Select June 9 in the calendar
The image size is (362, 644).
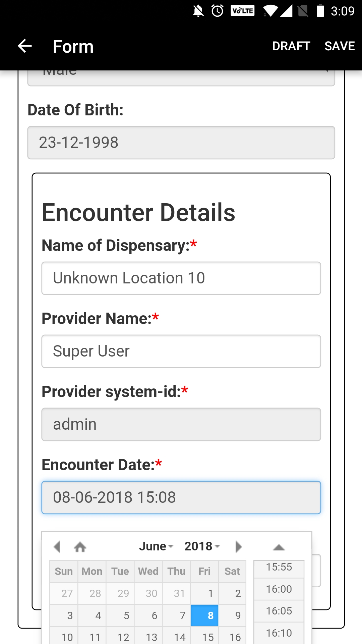tap(233, 615)
